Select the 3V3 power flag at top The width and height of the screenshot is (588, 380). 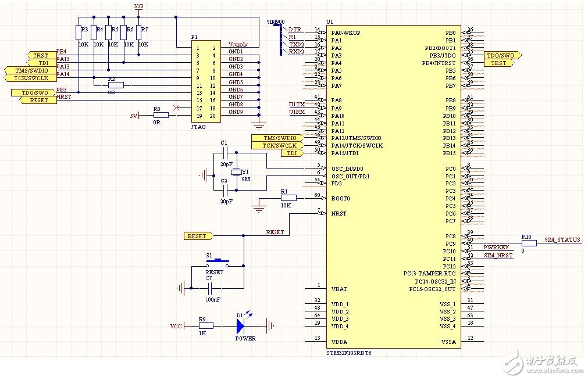(137, 8)
